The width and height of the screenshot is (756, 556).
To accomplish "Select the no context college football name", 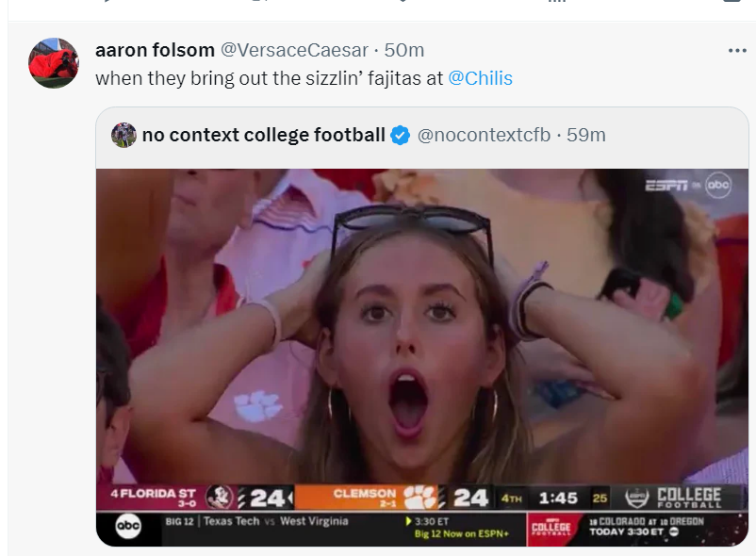I will (263, 135).
